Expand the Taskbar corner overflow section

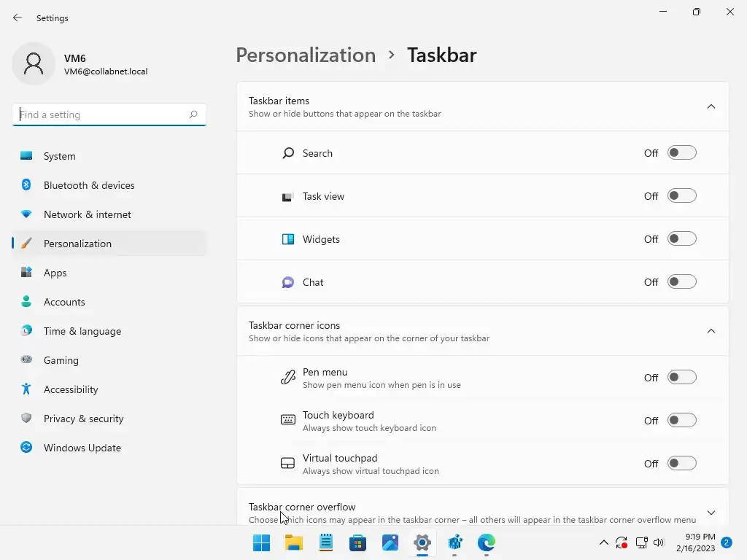coord(711,513)
